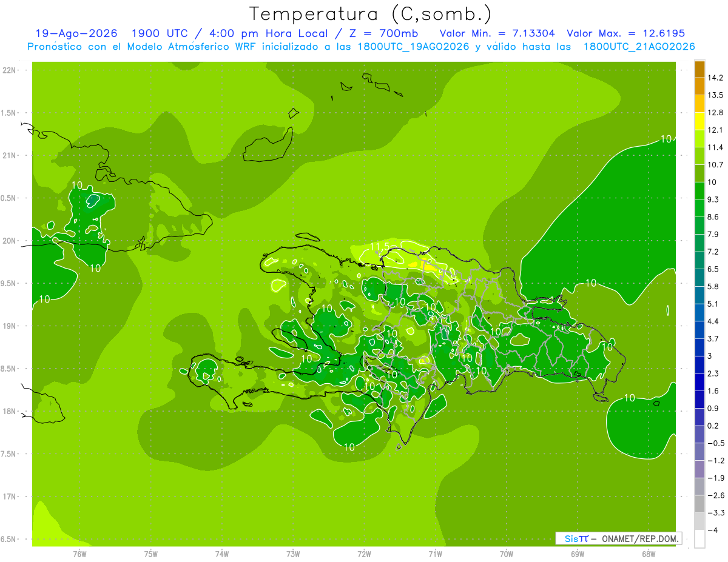728x562 pixels.
Task: Pick the gray swatch between -3.3 and -2.6
Action: pos(699,504)
